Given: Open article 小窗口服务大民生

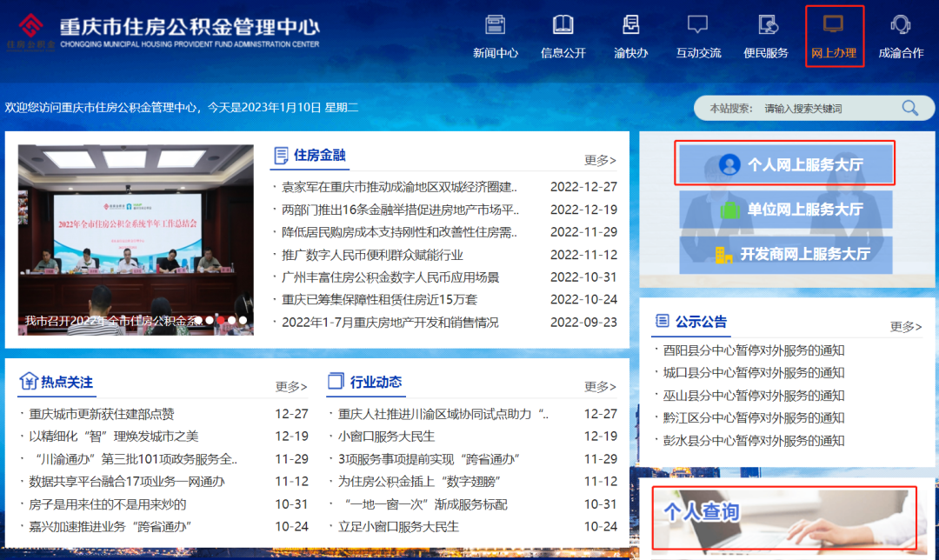Looking at the screenshot, I should pos(386,436).
